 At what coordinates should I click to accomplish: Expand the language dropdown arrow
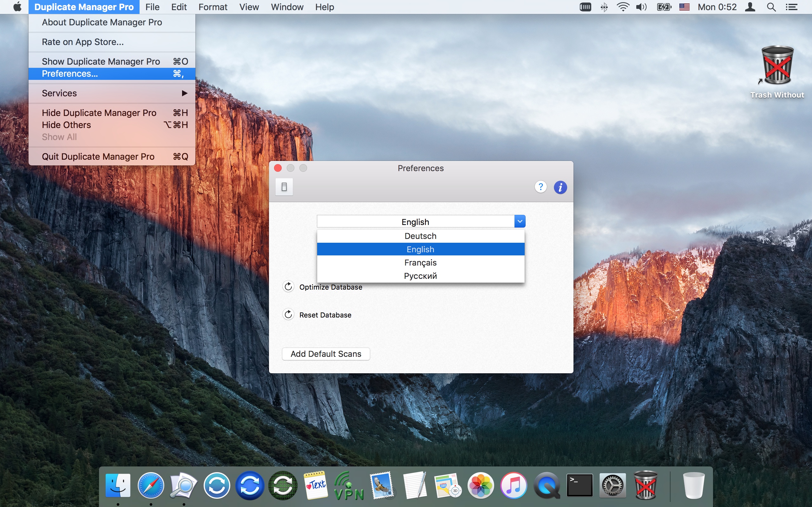(x=520, y=221)
